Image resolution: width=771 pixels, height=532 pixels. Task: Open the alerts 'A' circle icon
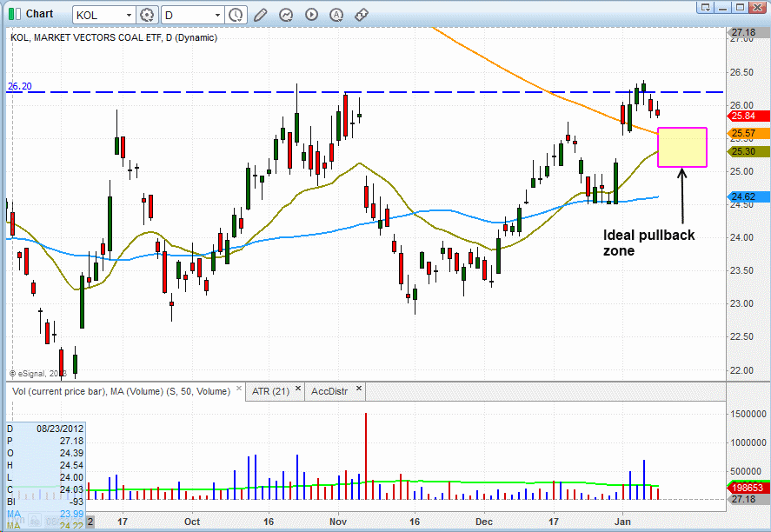pos(336,15)
